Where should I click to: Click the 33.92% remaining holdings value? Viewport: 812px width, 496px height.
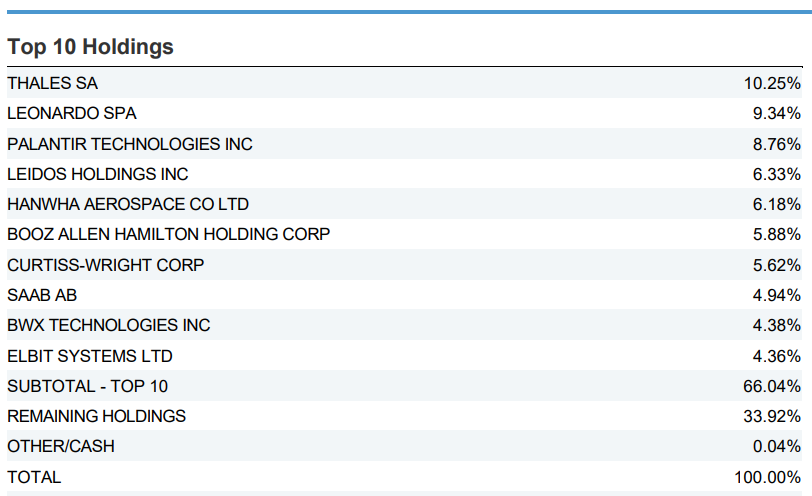pos(772,416)
